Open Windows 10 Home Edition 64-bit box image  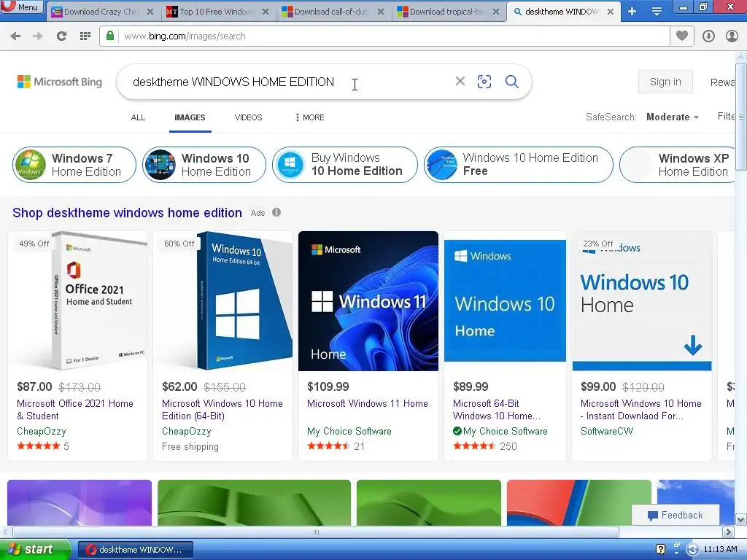pyautogui.click(x=223, y=301)
